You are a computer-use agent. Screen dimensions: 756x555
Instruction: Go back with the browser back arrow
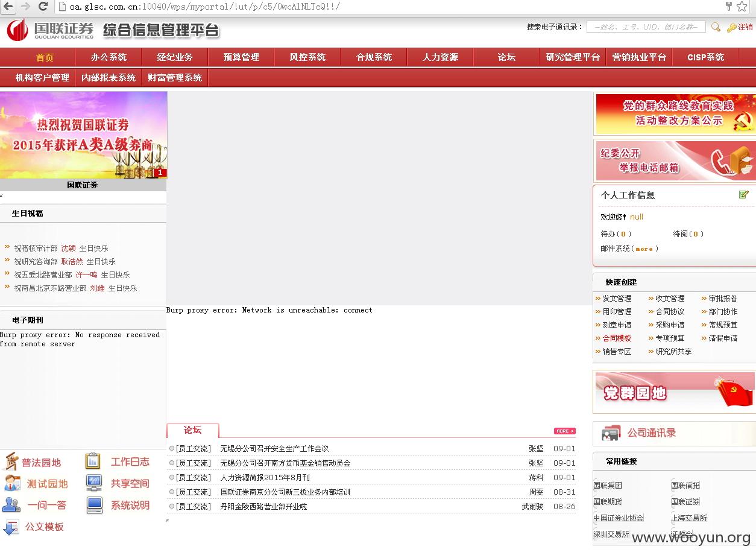tap(8, 7)
